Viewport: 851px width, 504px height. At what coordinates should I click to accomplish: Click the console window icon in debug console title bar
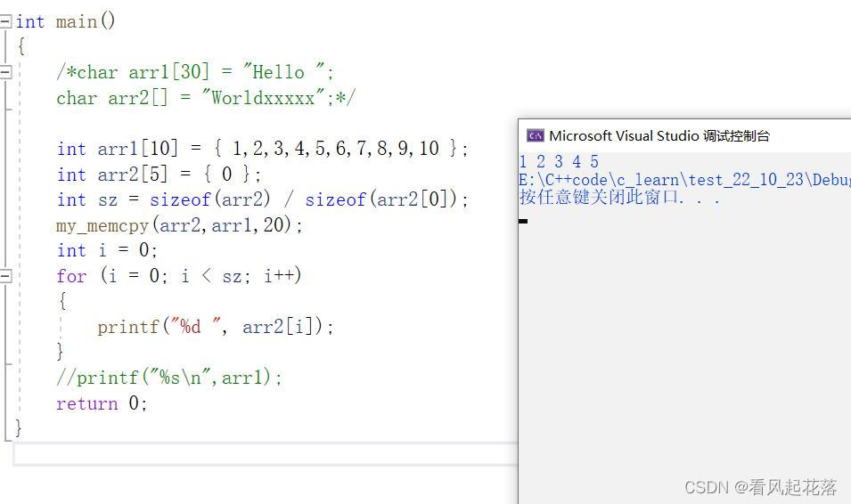pos(536,135)
